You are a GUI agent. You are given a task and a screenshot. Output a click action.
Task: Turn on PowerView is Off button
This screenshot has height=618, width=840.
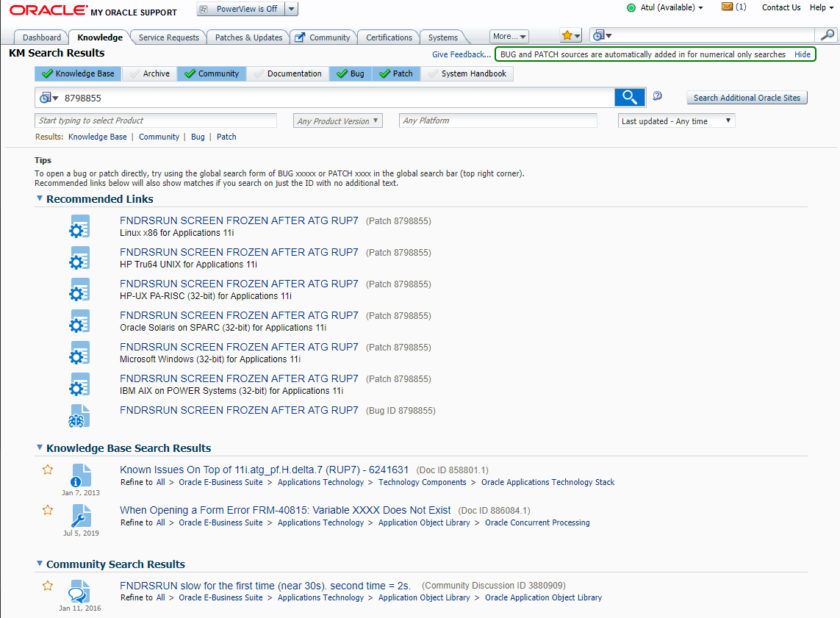click(240, 9)
